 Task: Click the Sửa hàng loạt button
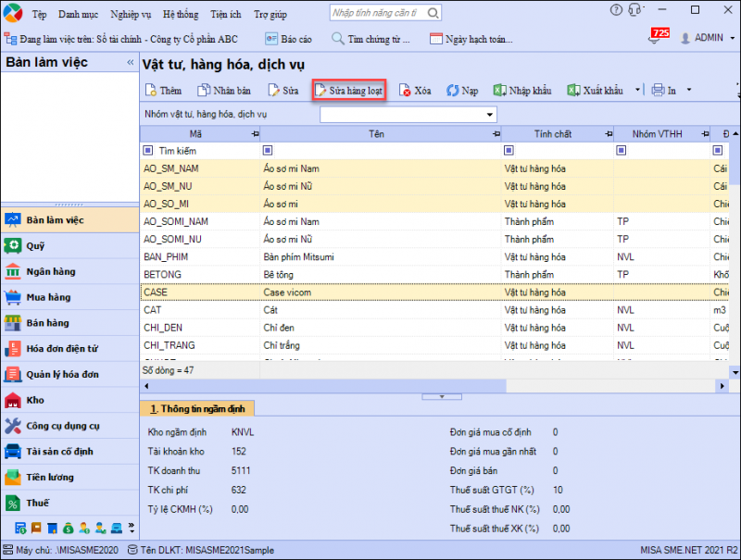(x=348, y=91)
